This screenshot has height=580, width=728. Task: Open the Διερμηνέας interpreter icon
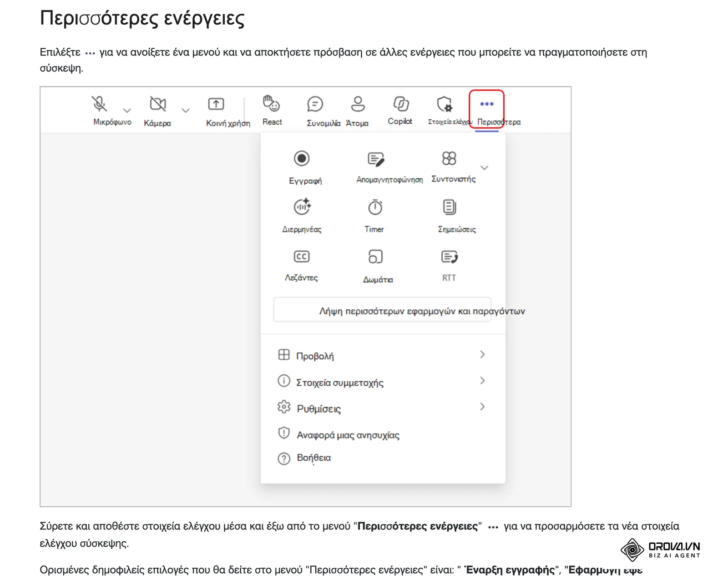(302, 207)
